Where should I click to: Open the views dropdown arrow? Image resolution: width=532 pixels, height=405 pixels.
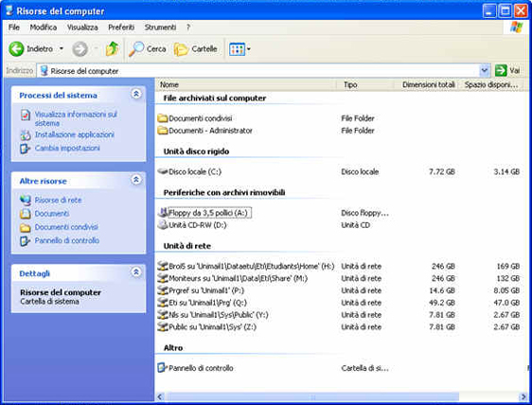[249, 49]
